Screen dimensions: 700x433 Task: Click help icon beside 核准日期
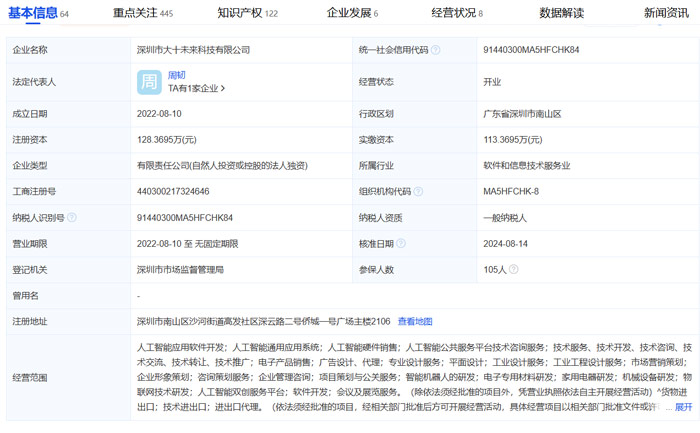(x=401, y=243)
